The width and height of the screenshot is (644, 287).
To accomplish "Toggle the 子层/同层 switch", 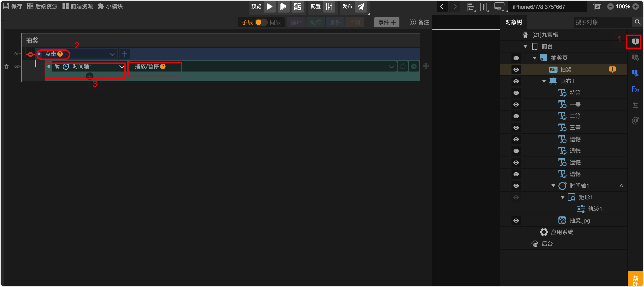I will click(x=261, y=22).
